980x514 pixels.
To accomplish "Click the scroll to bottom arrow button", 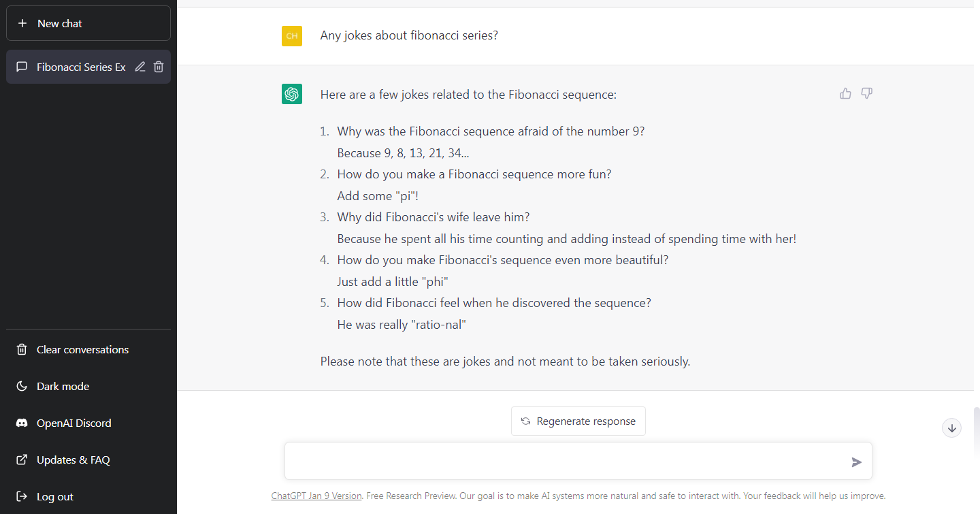I will pos(951,428).
